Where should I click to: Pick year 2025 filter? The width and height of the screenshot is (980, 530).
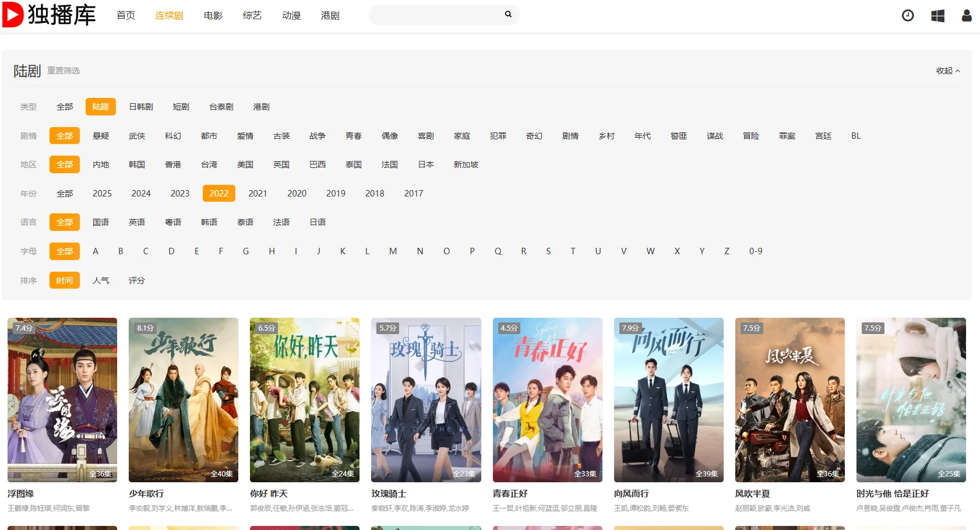click(x=102, y=194)
